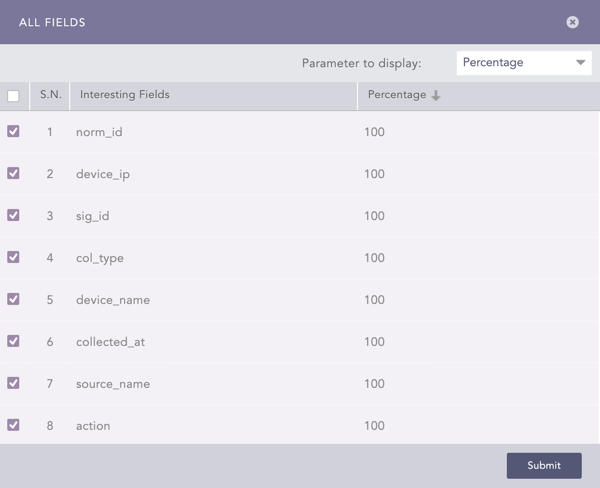Click the source_name field name

(113, 384)
